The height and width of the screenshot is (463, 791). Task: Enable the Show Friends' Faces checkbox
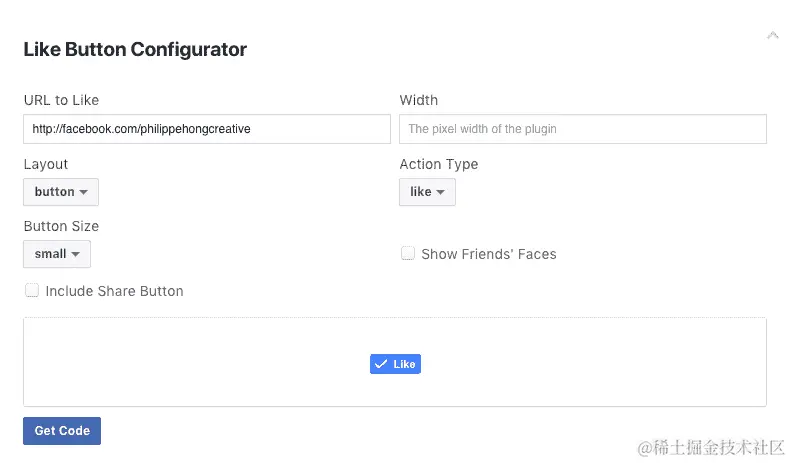[408, 254]
